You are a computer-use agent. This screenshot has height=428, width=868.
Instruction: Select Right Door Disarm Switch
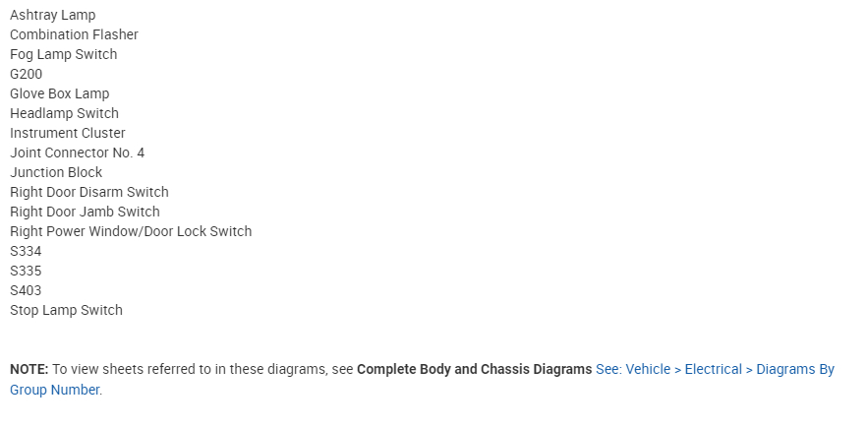coord(89,193)
